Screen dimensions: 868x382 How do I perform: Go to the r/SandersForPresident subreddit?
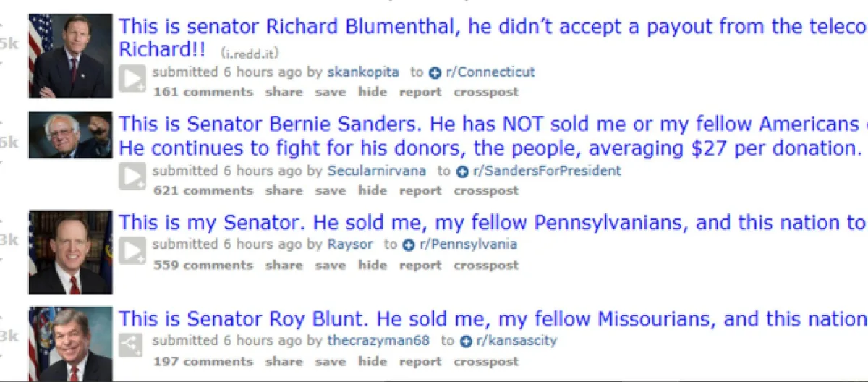548,171
